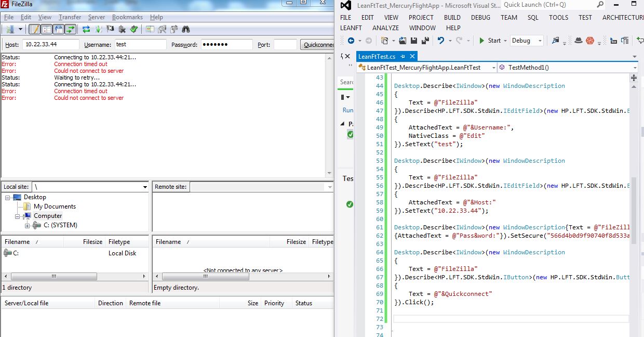Click Save All icon in Visual Studio
Viewport: 644px width, 337px height.
pyautogui.click(x=425, y=41)
